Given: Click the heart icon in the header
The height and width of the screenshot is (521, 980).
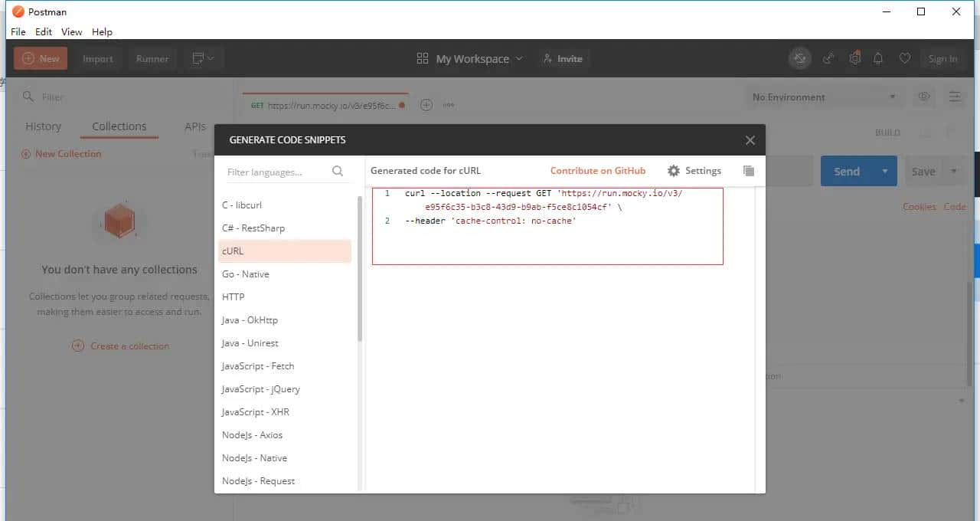Looking at the screenshot, I should pos(905,58).
